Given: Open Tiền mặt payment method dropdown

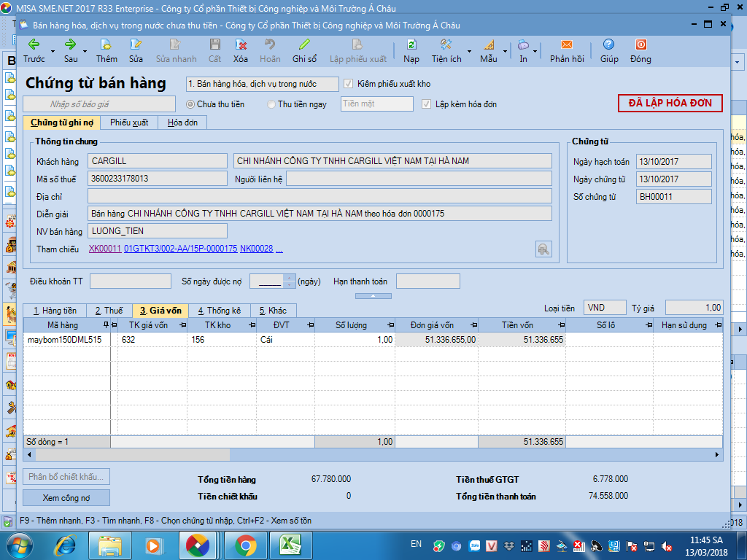Looking at the screenshot, I should tap(377, 104).
